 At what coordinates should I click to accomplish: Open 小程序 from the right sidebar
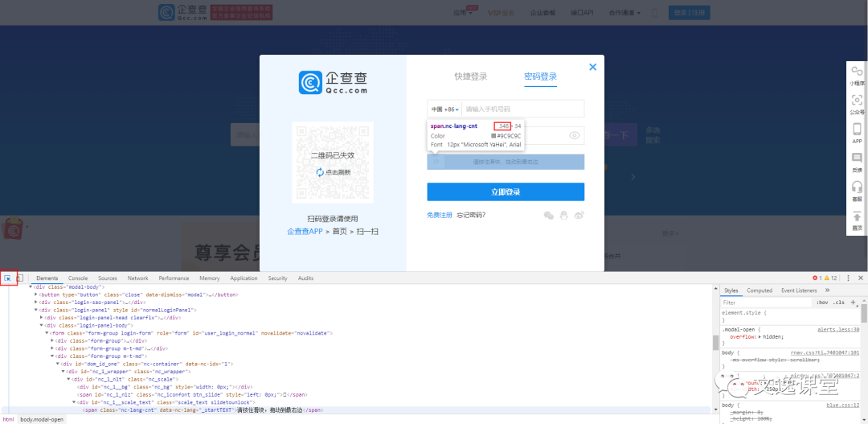[857, 75]
